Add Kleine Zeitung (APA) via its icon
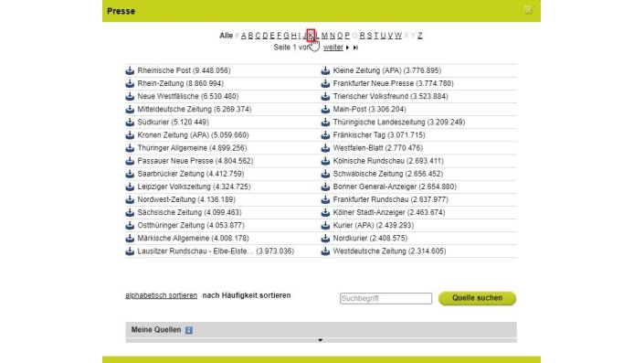The image size is (644, 363). coord(325,70)
